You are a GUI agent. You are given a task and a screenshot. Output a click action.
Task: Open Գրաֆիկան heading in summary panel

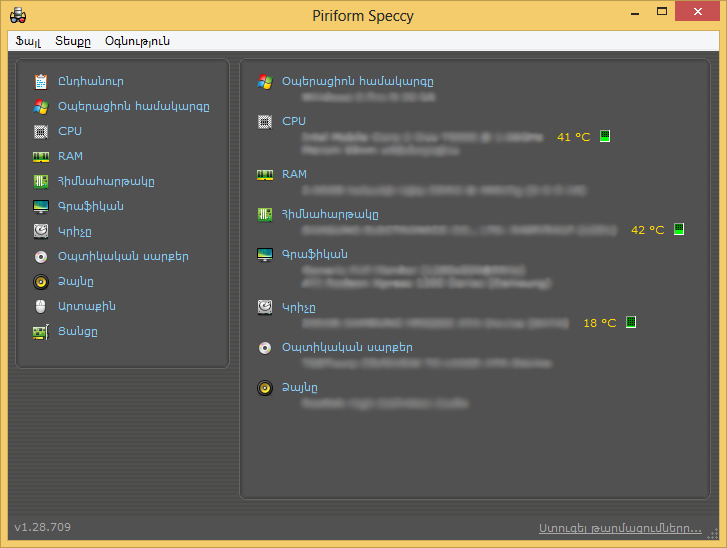pyautogui.click(x=315, y=254)
